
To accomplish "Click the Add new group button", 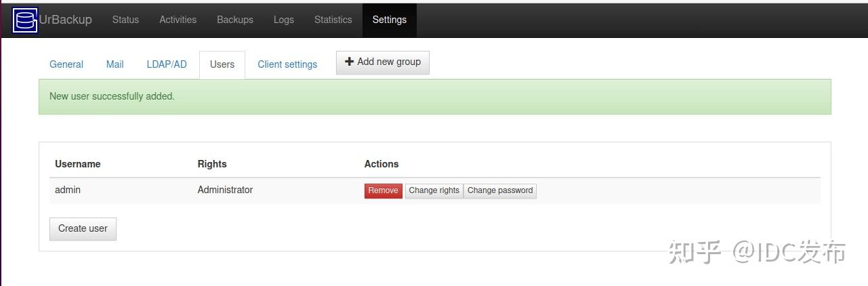I will (x=383, y=62).
